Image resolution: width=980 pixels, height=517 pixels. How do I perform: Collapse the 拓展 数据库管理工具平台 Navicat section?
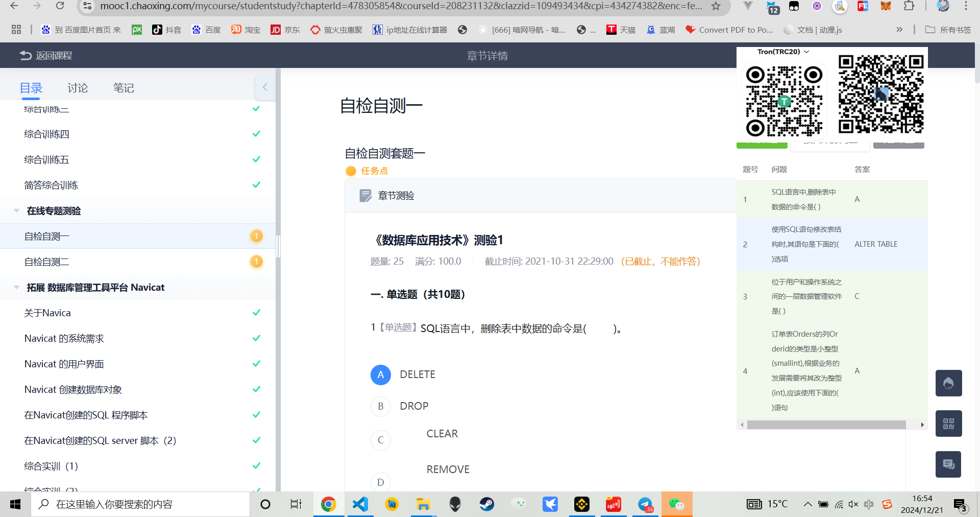click(x=17, y=287)
